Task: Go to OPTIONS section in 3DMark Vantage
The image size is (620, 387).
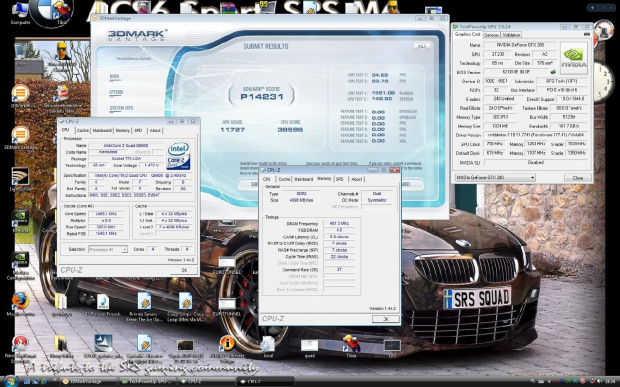Action: coord(116,92)
